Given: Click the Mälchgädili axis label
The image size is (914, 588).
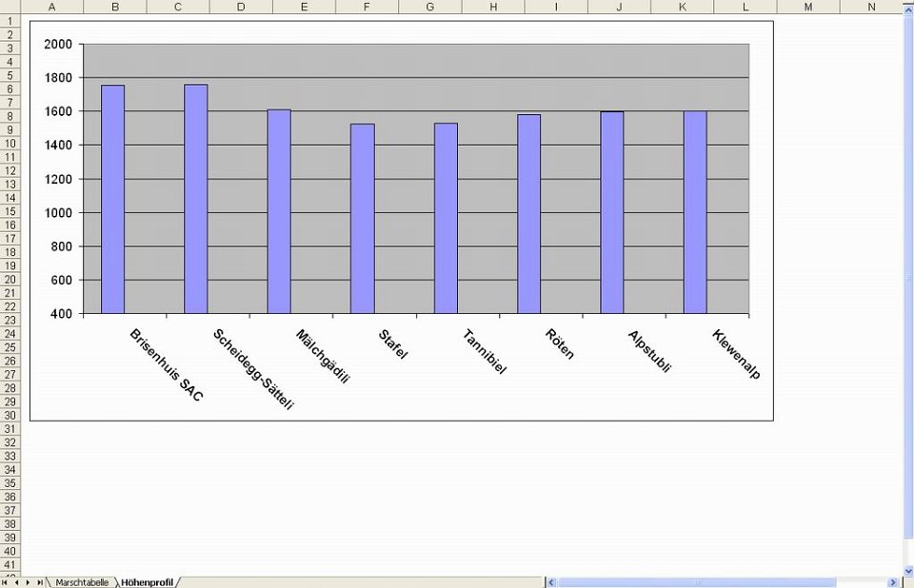Looking at the screenshot, I should tap(323, 357).
